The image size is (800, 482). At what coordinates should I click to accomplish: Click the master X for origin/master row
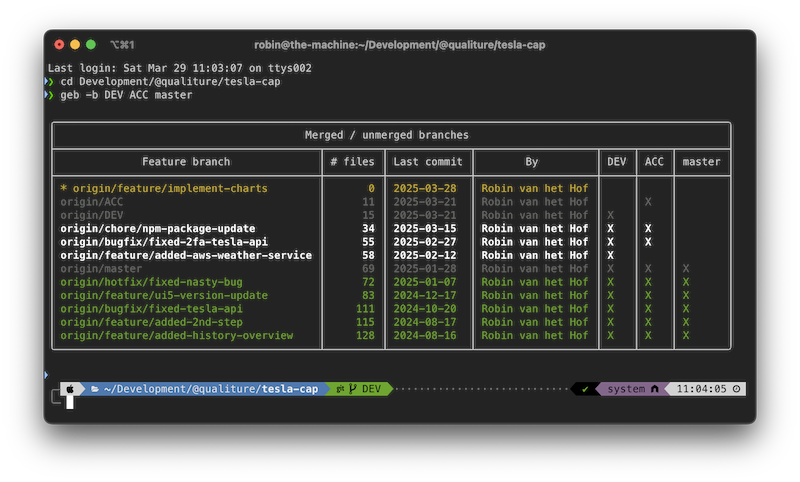click(686, 269)
